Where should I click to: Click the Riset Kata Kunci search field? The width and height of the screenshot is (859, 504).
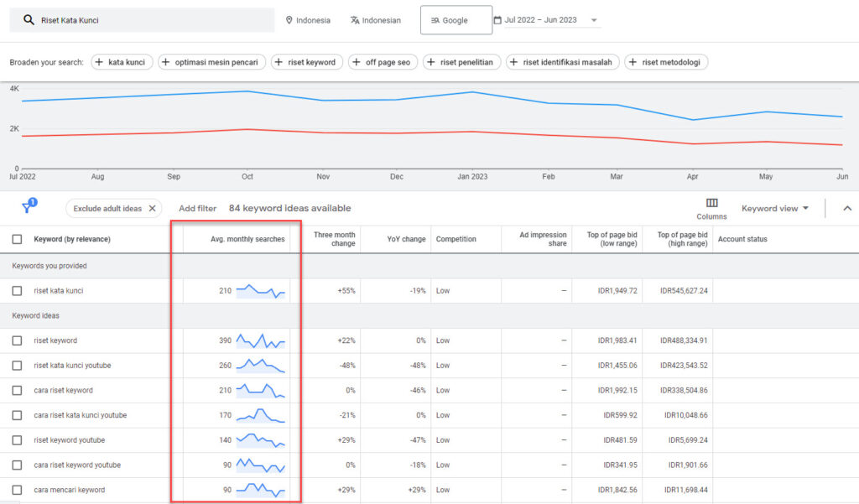point(142,20)
